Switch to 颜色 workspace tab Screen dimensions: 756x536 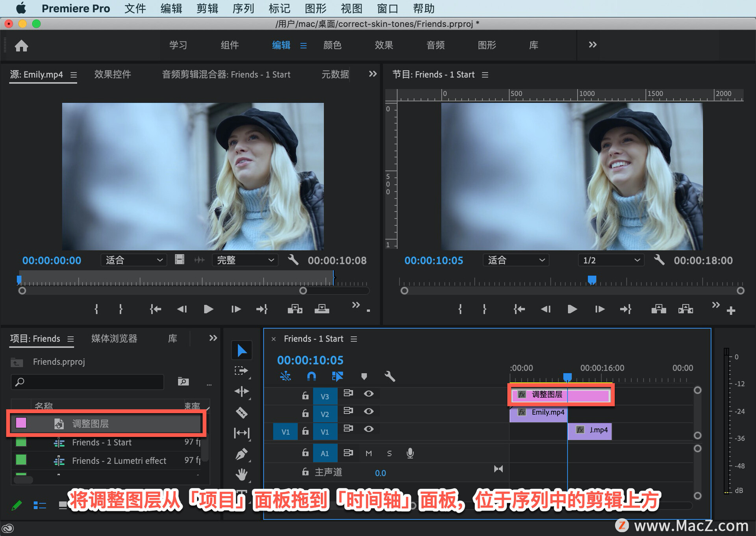tap(332, 45)
